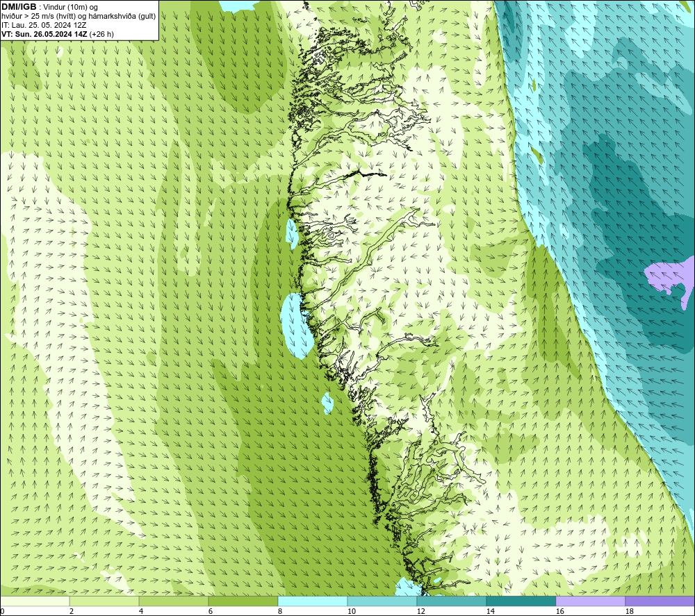Click the 6–8 m/s dark green swatch
695x616 pixels.
[243, 601]
